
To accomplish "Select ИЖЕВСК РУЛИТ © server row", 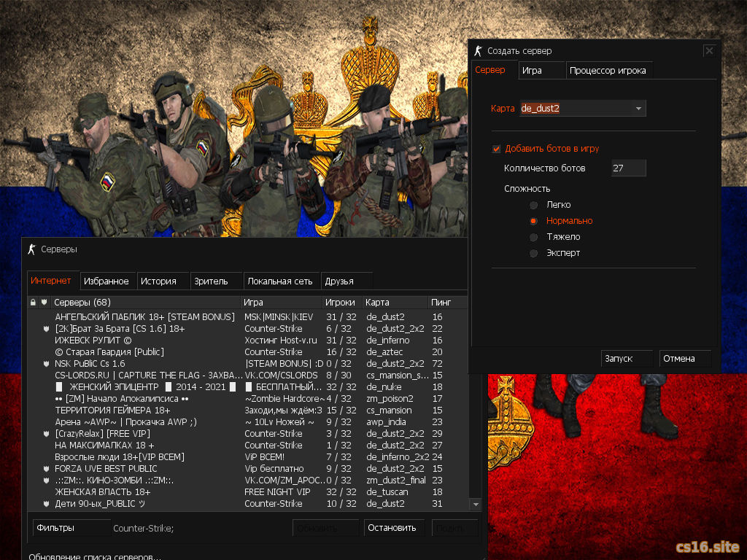I will pyautogui.click(x=248, y=341).
